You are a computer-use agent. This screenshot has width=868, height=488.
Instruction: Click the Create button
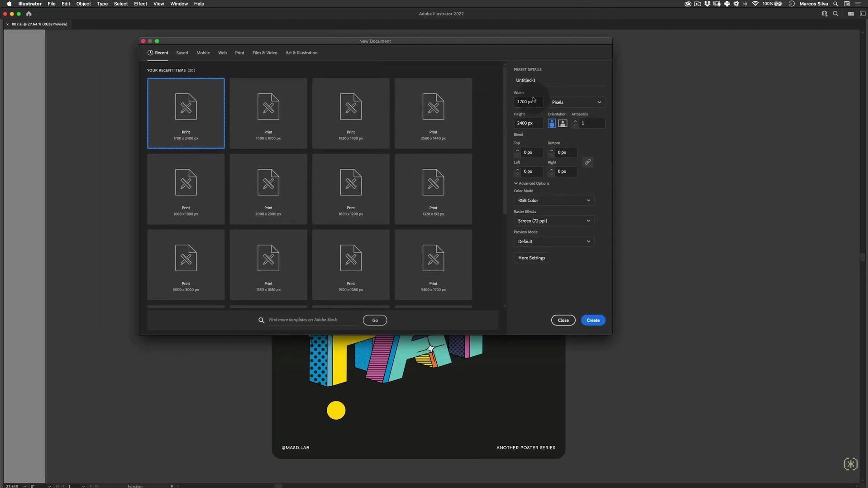(593, 321)
